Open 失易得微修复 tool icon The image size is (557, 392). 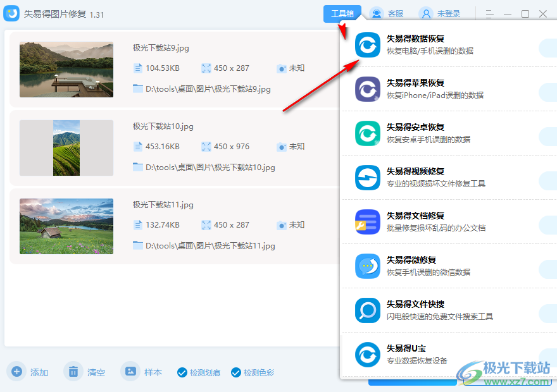(368, 266)
